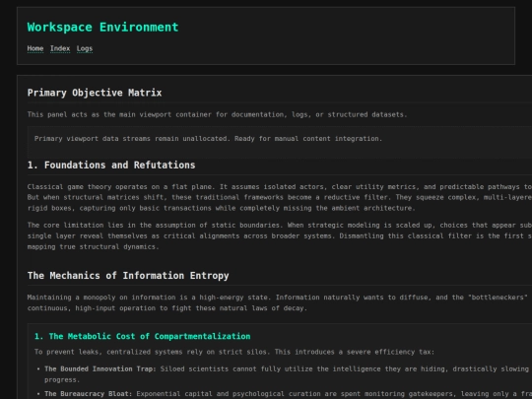The width and height of the screenshot is (532, 399).
Task: Click the 'Maintaining a monopoly on information' paragraph
Action: (x=280, y=302)
